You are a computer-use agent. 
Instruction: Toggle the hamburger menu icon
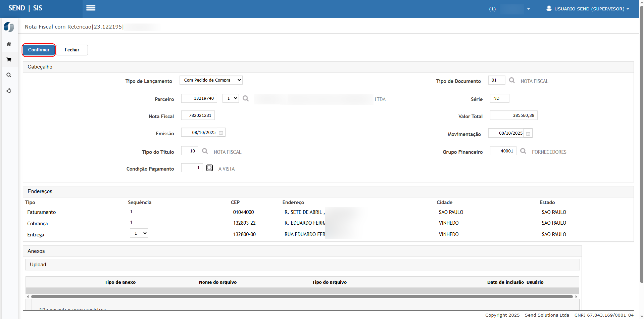(x=91, y=8)
